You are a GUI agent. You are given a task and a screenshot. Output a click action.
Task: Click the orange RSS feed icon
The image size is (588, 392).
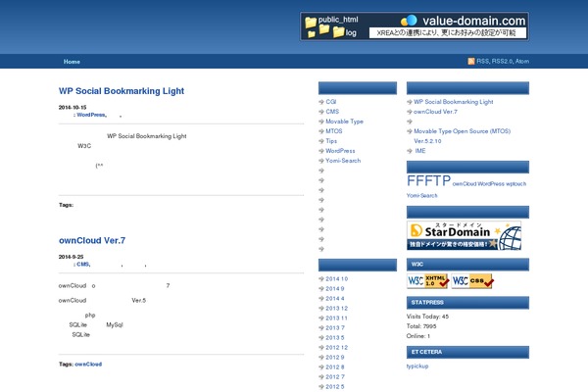click(x=471, y=61)
